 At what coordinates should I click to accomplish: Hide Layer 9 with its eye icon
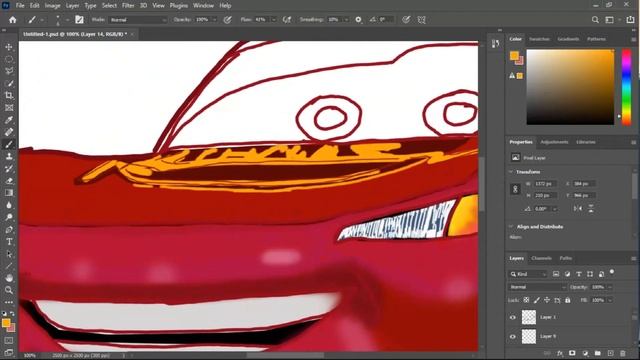coord(513,336)
